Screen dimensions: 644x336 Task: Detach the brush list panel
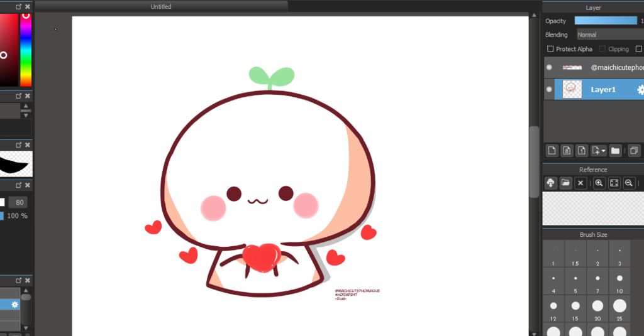18,280
